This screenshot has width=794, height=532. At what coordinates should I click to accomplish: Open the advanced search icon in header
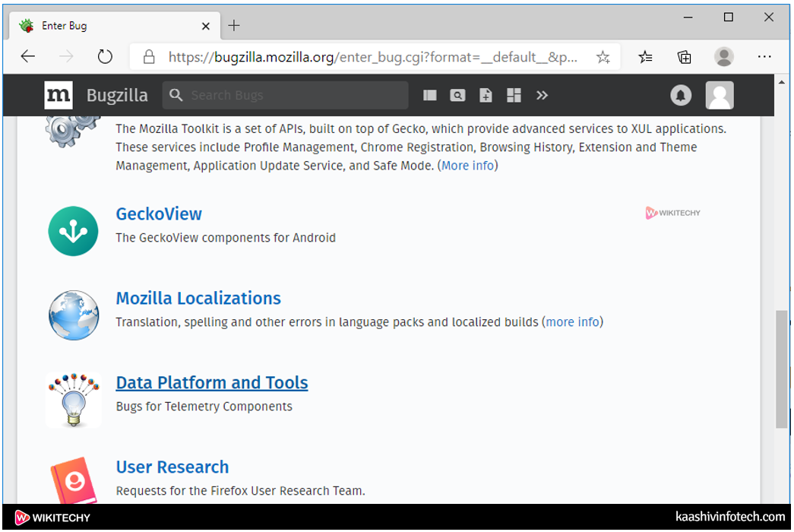[457, 95]
